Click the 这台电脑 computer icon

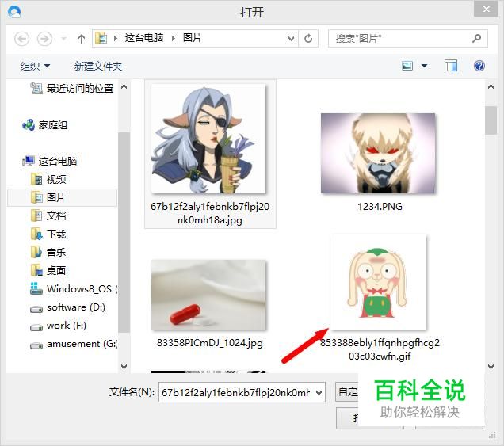(x=29, y=161)
